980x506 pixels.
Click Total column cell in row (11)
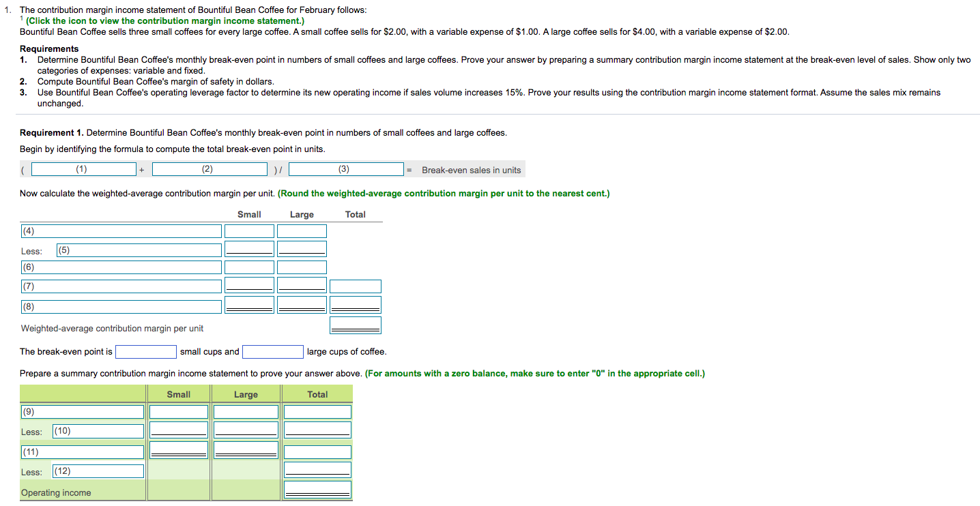click(x=317, y=452)
